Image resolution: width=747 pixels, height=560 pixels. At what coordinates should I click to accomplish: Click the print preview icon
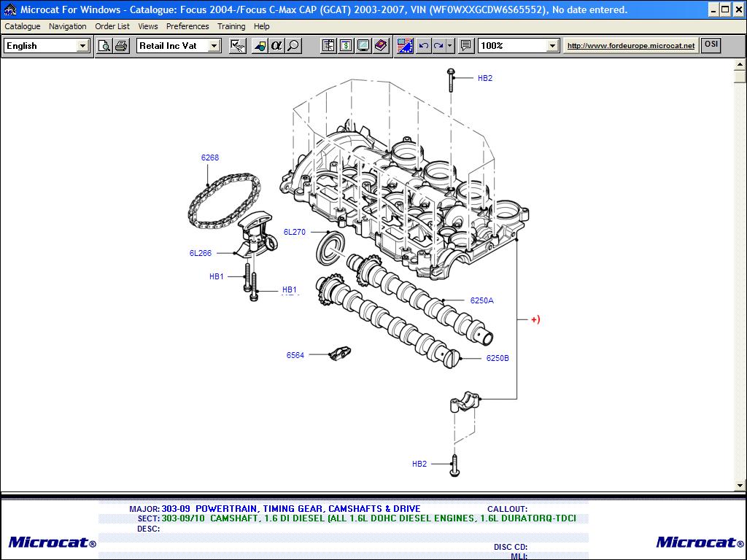(105, 46)
